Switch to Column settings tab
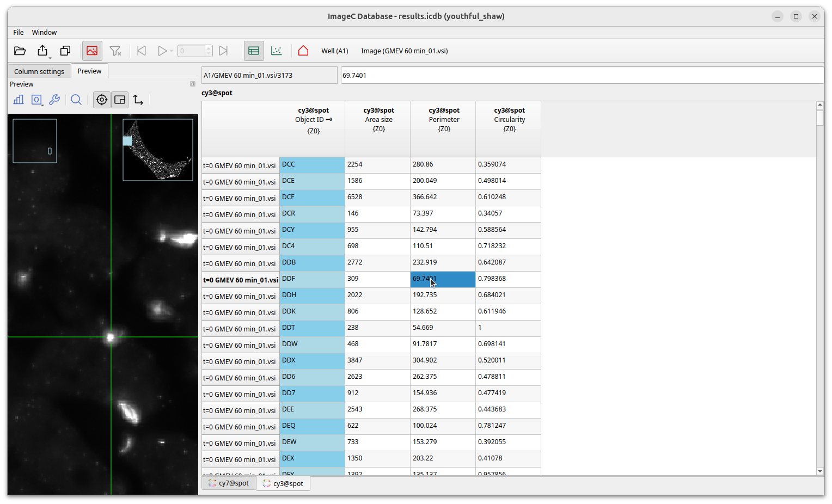 tap(39, 71)
